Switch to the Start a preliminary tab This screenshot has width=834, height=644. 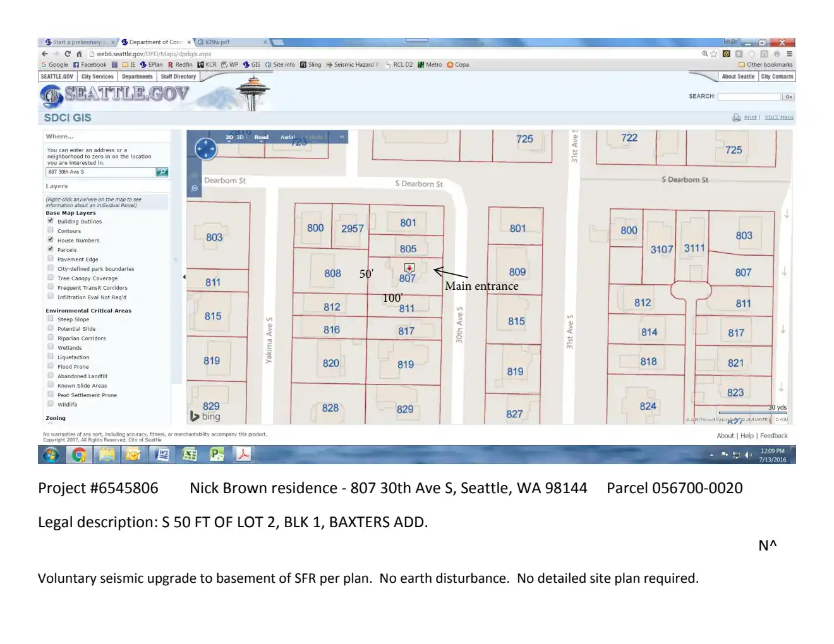click(x=80, y=42)
